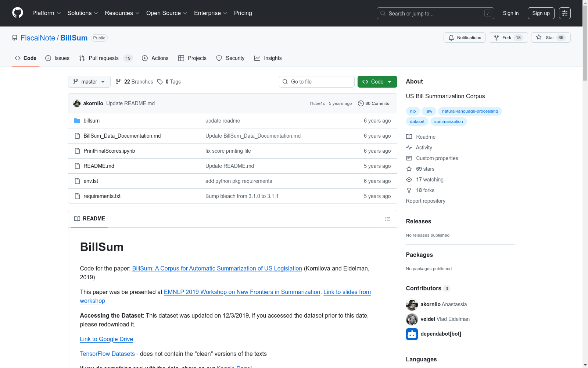Viewport: 588px width, 368px height.
Task: Open the master branch selector
Action: (89, 82)
